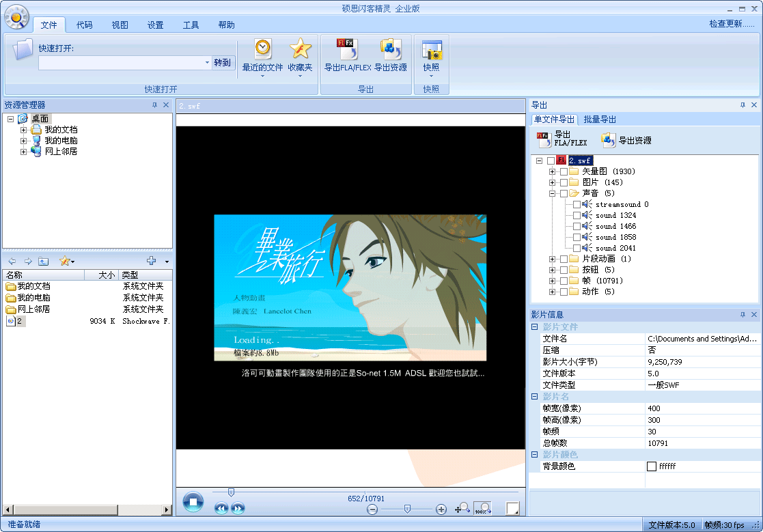Open the 工具 ribbon tab

191,25
